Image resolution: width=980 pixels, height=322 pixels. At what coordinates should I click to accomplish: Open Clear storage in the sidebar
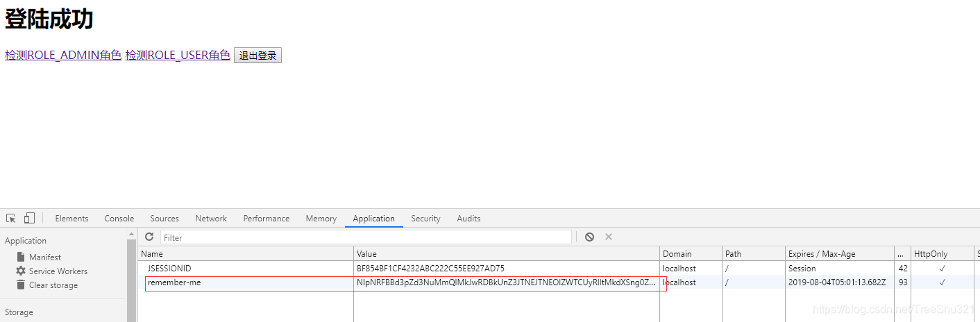click(53, 285)
